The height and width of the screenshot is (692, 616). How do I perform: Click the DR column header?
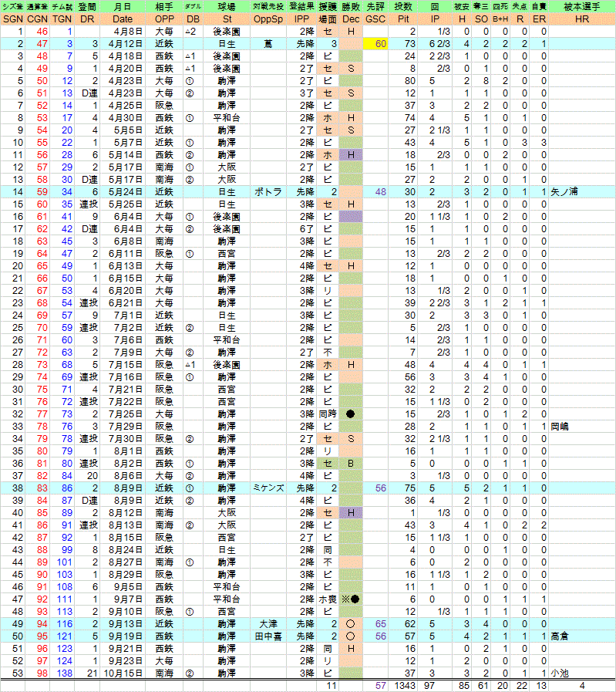pyautogui.click(x=87, y=19)
